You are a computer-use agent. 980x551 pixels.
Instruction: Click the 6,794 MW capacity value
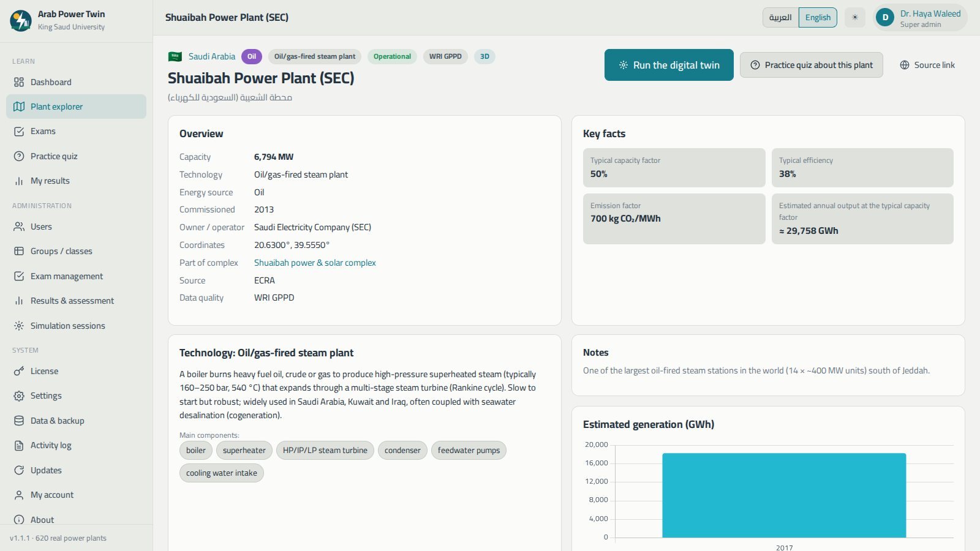pyautogui.click(x=274, y=157)
